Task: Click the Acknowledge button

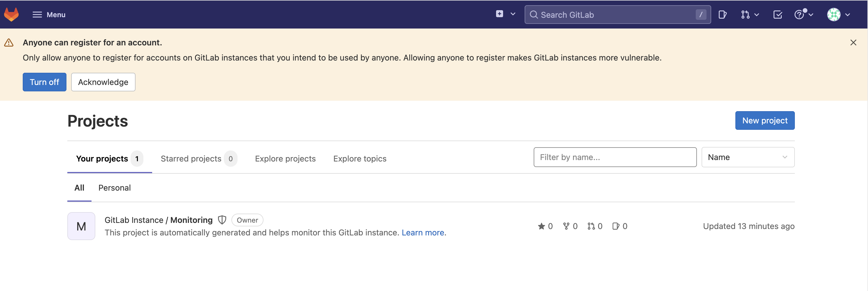Action: click(x=103, y=82)
